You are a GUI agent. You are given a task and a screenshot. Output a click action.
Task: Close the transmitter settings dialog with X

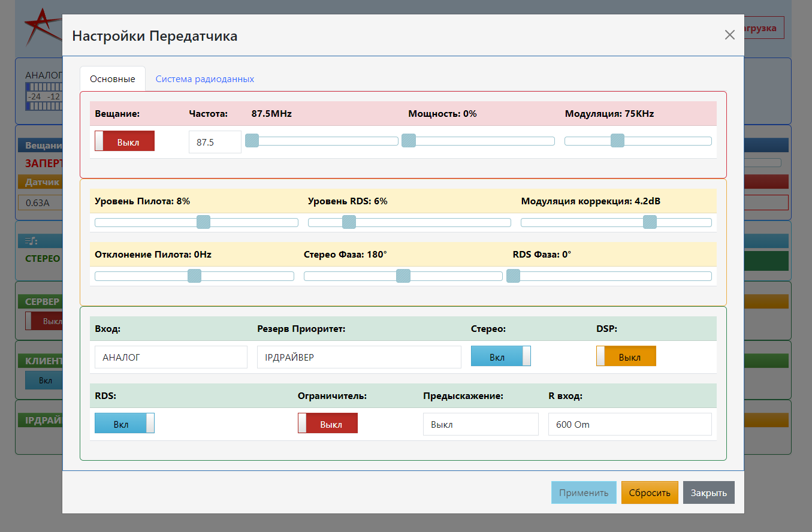[x=729, y=35]
